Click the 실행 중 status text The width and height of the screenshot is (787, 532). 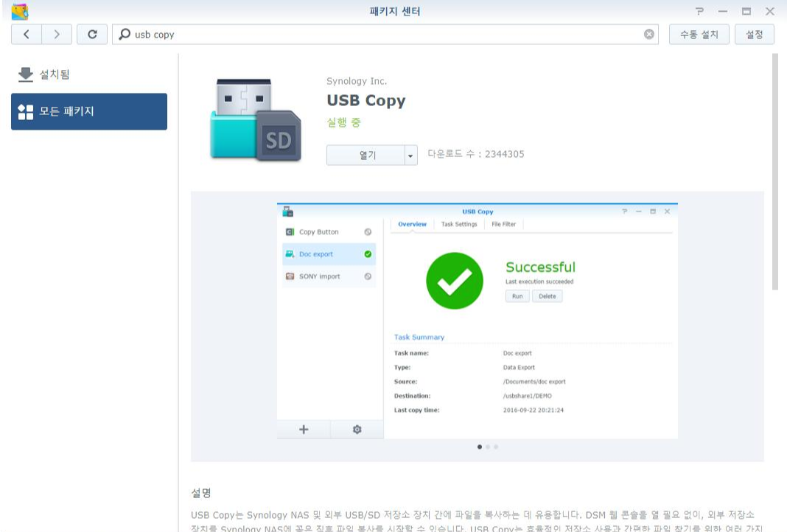[x=344, y=122]
